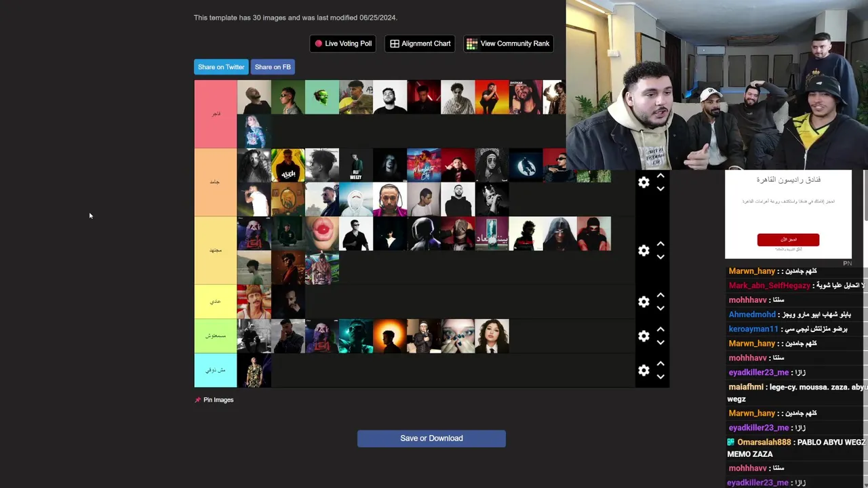
Task: Click chat username Mark_abn_SeifHegazy
Action: pos(769,285)
